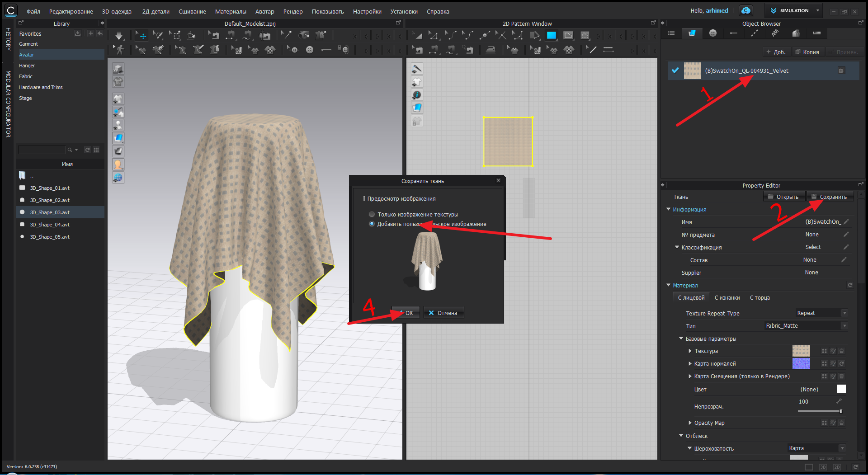Click the globe icon in 3D viewport toolbar
The image size is (868, 475).
(118, 178)
